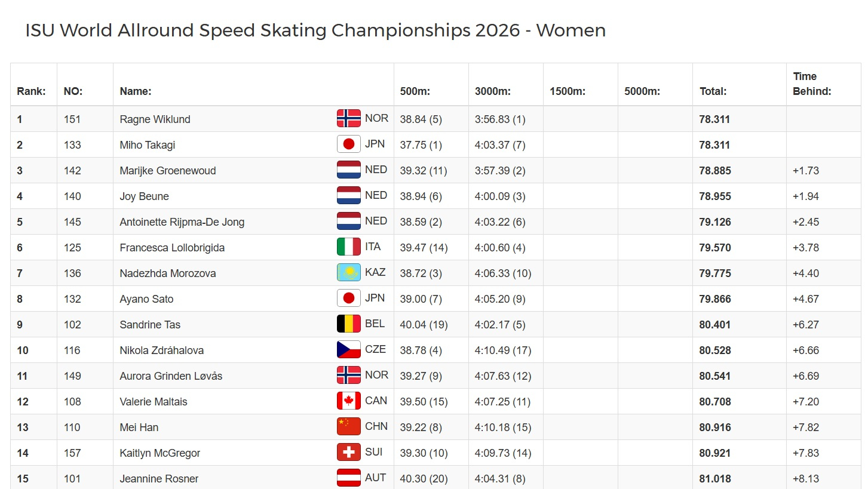868x489 pixels.
Task: Click Italy flag beside Francesca Lollobrigida
Action: click(x=349, y=247)
